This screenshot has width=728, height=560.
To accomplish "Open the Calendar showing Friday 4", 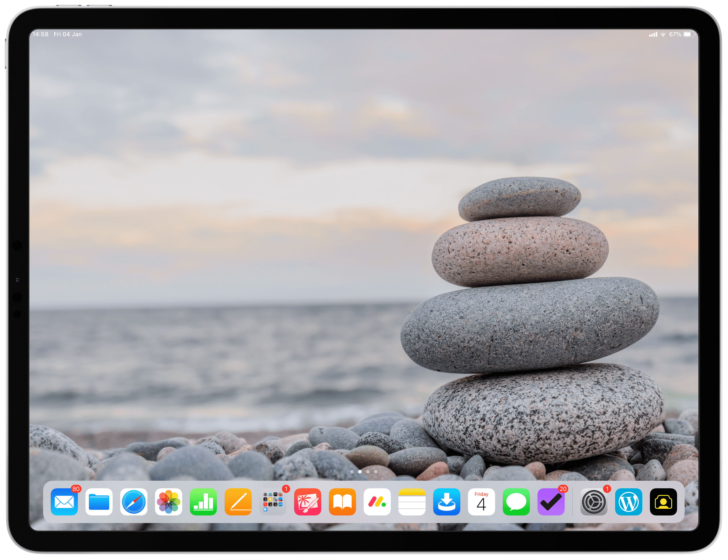I will pos(481,502).
